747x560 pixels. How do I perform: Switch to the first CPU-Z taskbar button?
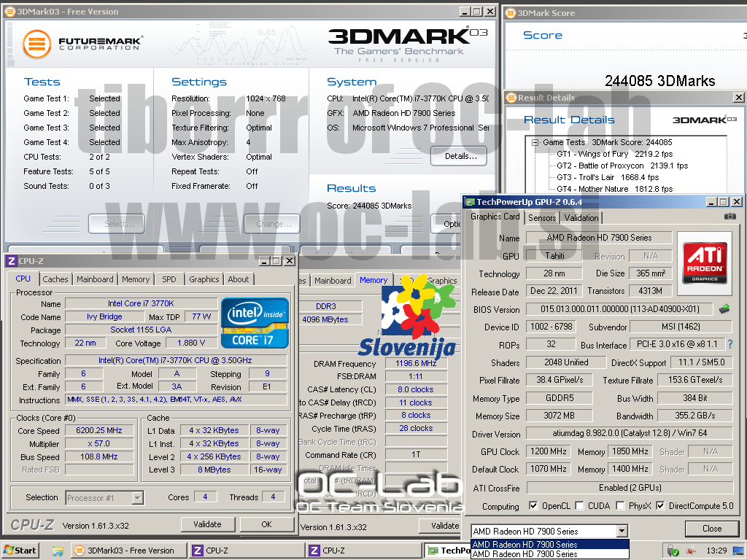tap(247, 551)
